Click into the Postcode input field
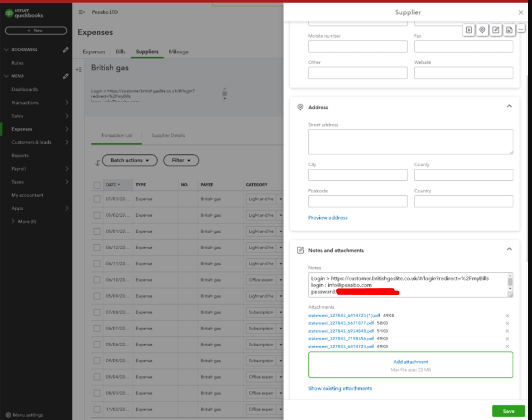 358,201
